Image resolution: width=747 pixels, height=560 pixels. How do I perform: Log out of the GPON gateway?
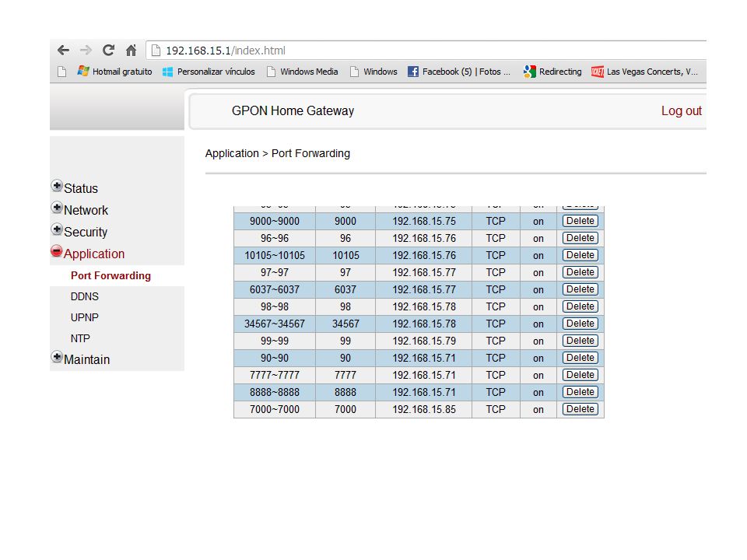pyautogui.click(x=682, y=111)
